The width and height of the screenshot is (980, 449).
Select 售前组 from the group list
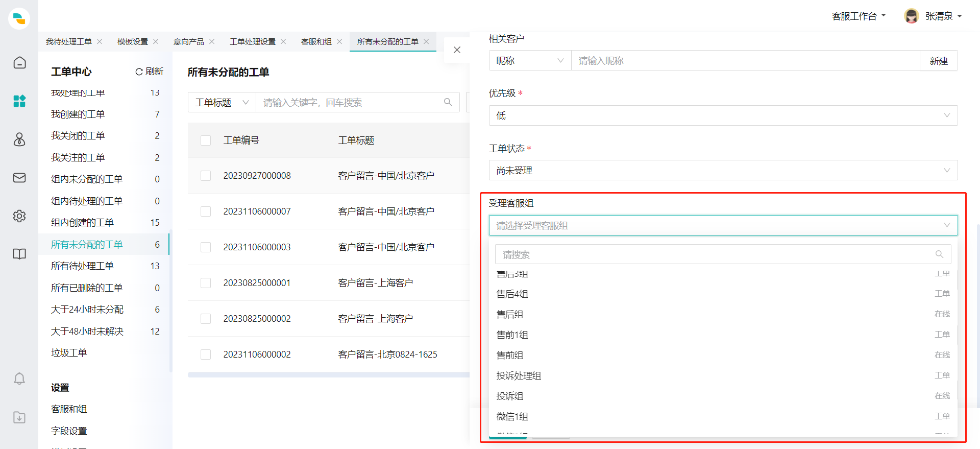point(723,355)
